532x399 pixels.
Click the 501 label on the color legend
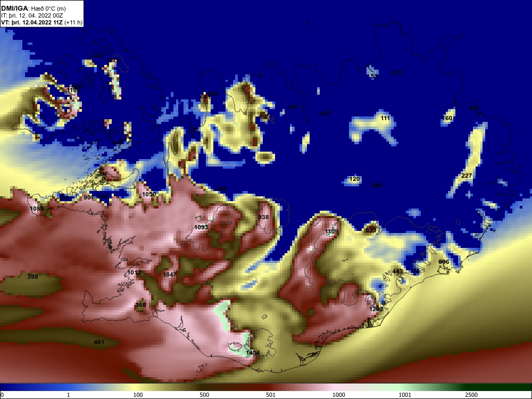click(x=271, y=395)
